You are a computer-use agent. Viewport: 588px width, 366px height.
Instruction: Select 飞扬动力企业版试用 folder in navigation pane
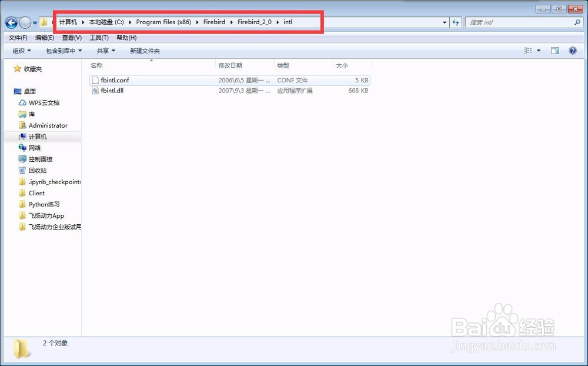click(x=55, y=227)
